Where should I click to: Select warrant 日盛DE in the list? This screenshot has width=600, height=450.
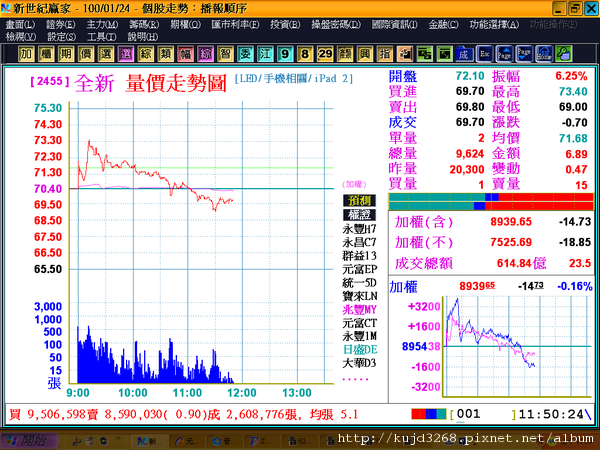point(359,349)
